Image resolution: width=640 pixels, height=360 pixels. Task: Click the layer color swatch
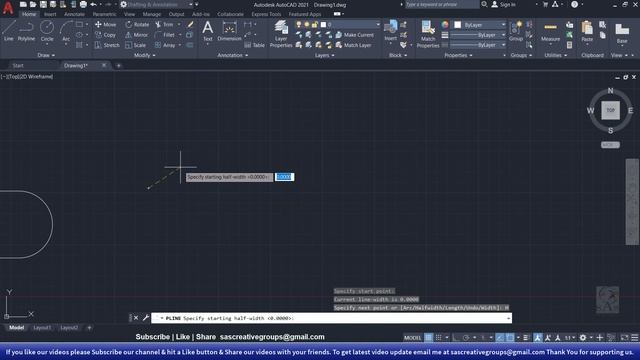[x=323, y=24]
